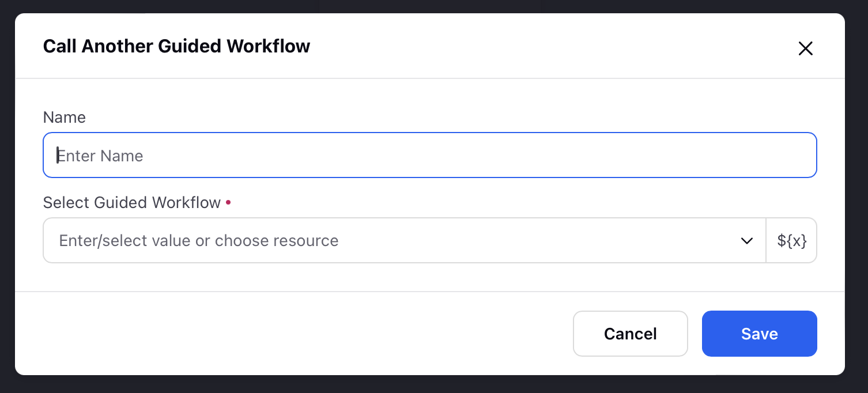
Task: Save the guided workflow call
Action: pyautogui.click(x=759, y=334)
